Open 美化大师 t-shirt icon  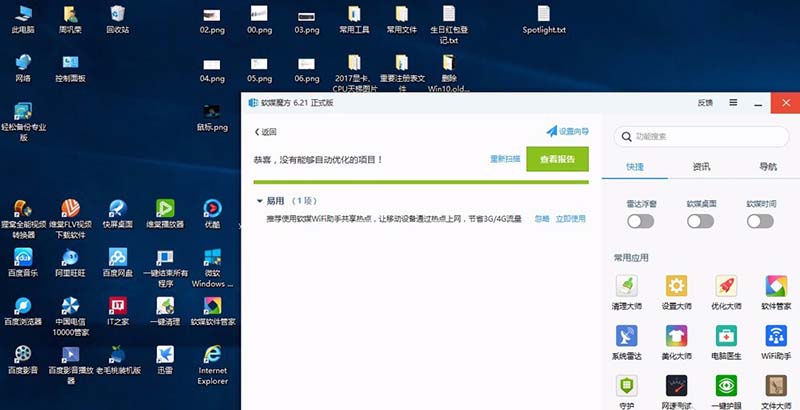[677, 336]
